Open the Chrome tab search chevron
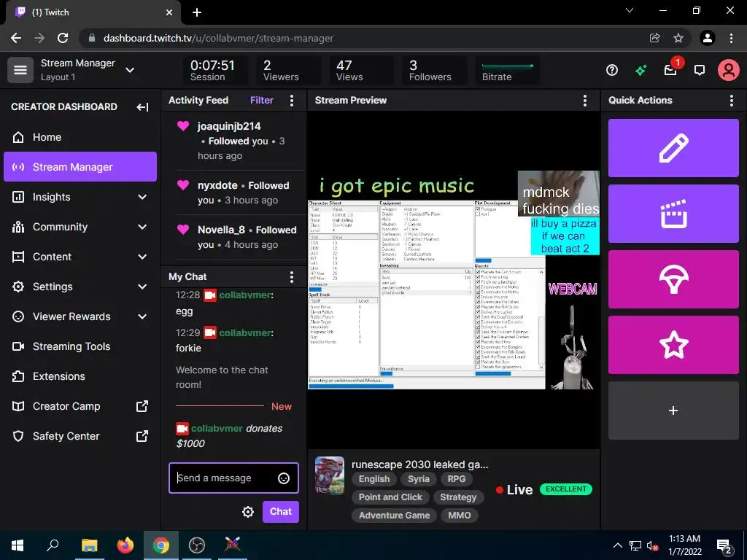Screen dimensions: 747x560 point(630,10)
